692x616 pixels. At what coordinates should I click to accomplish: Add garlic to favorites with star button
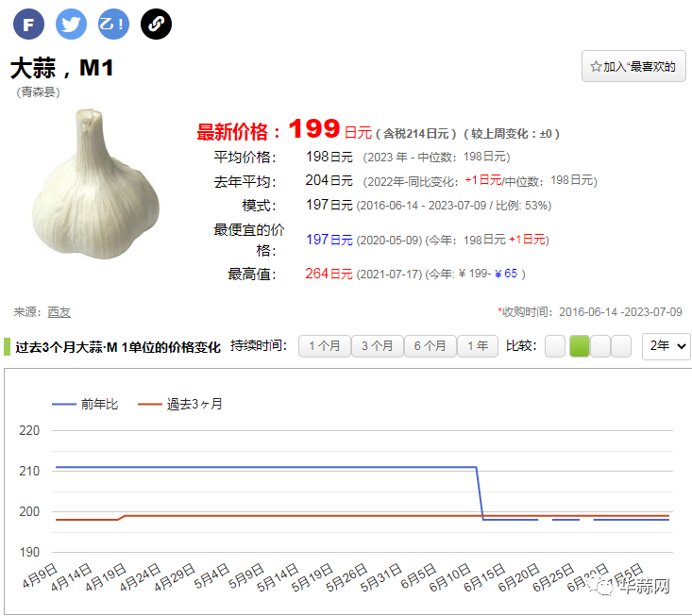pyautogui.click(x=633, y=66)
